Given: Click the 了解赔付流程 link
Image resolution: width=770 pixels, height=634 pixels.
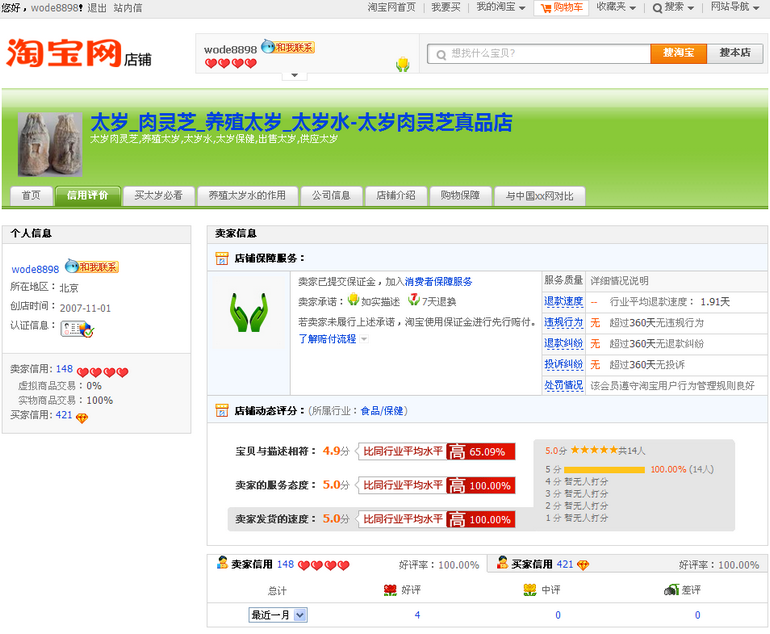Looking at the screenshot, I should [x=328, y=339].
